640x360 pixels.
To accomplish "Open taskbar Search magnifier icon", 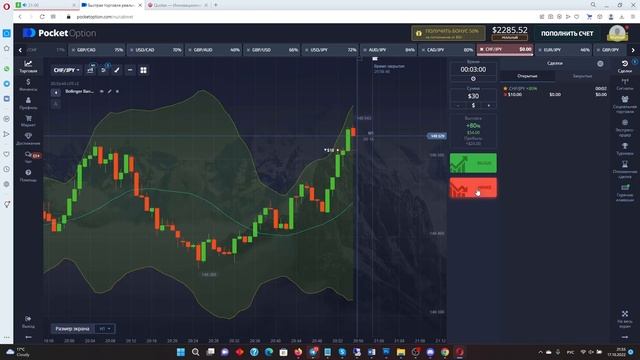I will 196,352.
